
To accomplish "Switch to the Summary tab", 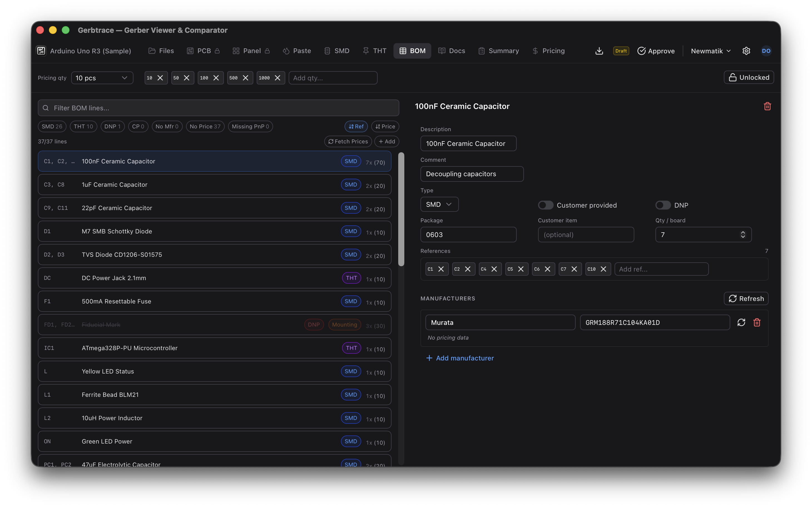I will tap(499, 51).
